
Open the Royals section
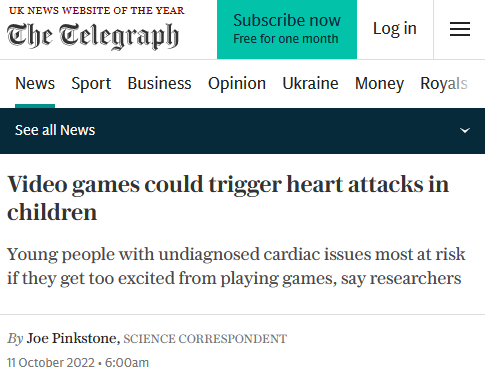[x=444, y=83]
